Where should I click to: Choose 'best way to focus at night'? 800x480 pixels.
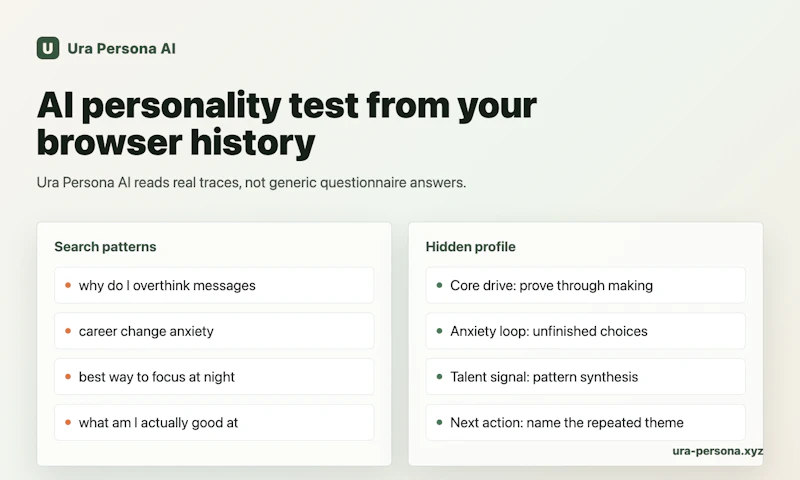coord(214,376)
